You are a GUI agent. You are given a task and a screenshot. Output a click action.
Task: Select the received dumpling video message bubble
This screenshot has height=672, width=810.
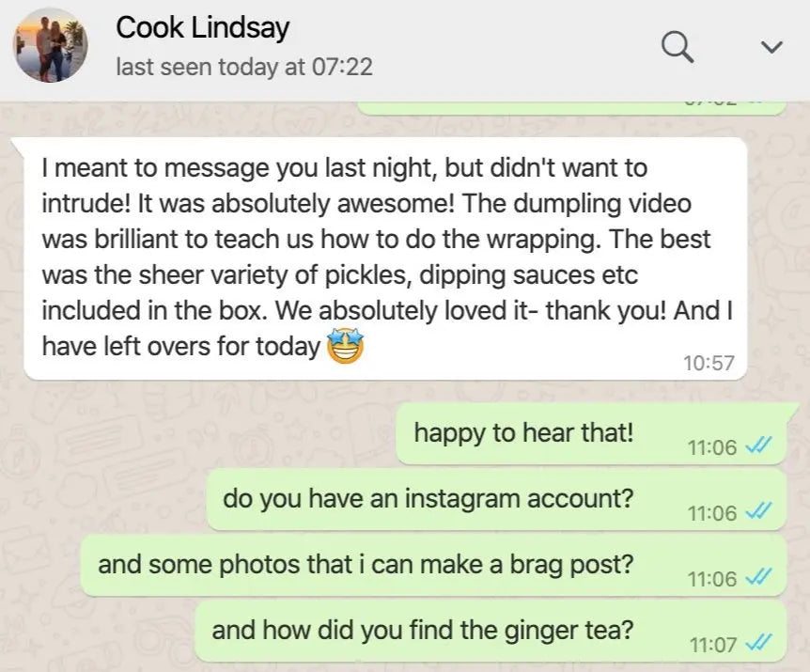pyautogui.click(x=385, y=258)
